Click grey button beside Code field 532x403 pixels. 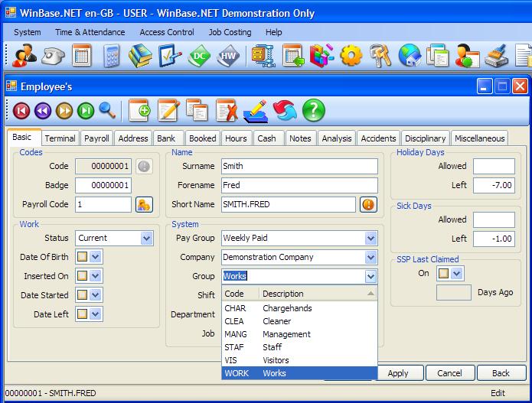(144, 167)
